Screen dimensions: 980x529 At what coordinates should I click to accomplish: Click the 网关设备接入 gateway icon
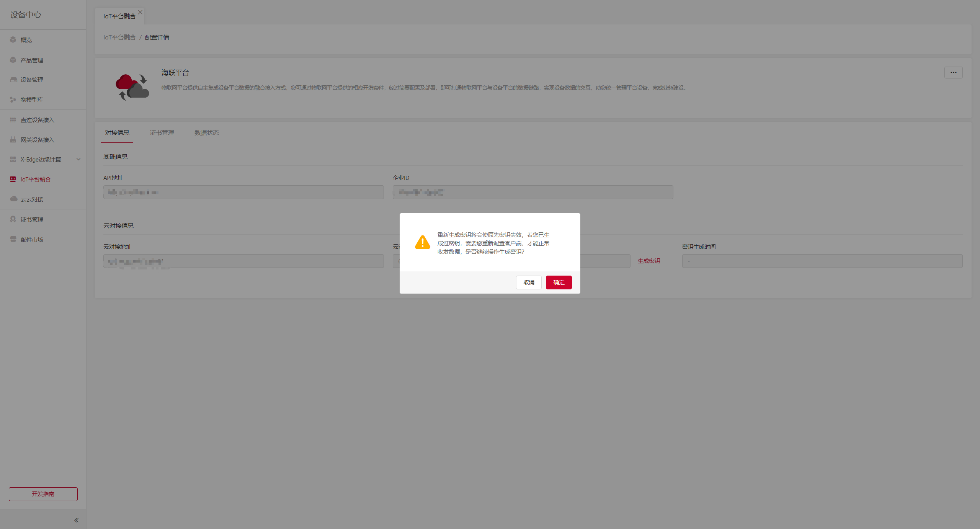tap(13, 140)
